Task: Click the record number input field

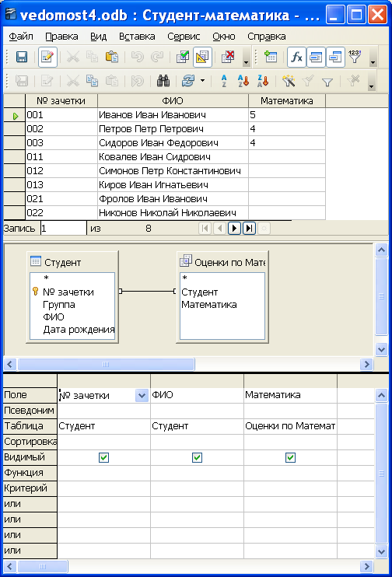Action: click(63, 229)
